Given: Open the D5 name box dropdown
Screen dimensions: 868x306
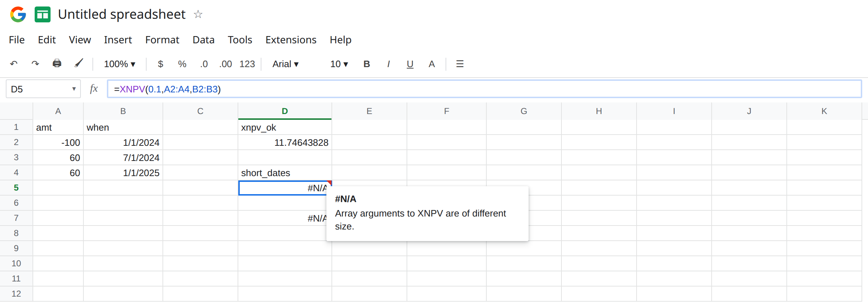Looking at the screenshot, I should point(74,89).
